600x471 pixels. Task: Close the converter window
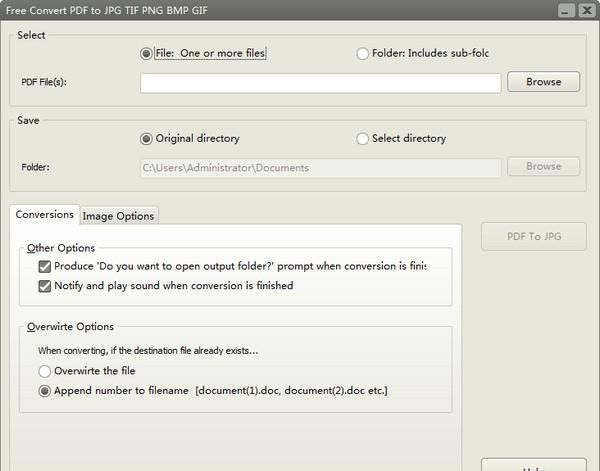587,10
